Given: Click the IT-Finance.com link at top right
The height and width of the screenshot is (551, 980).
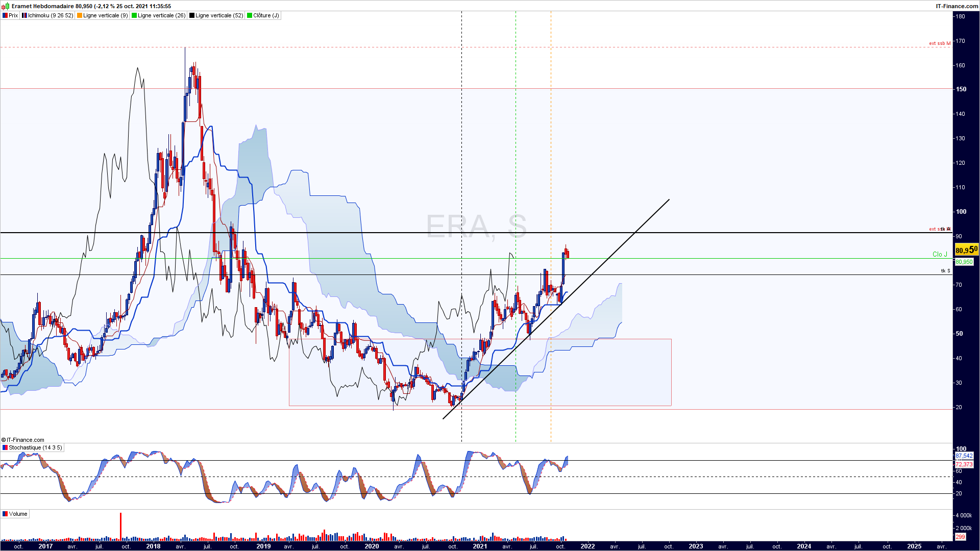Looking at the screenshot, I should pos(957,6).
